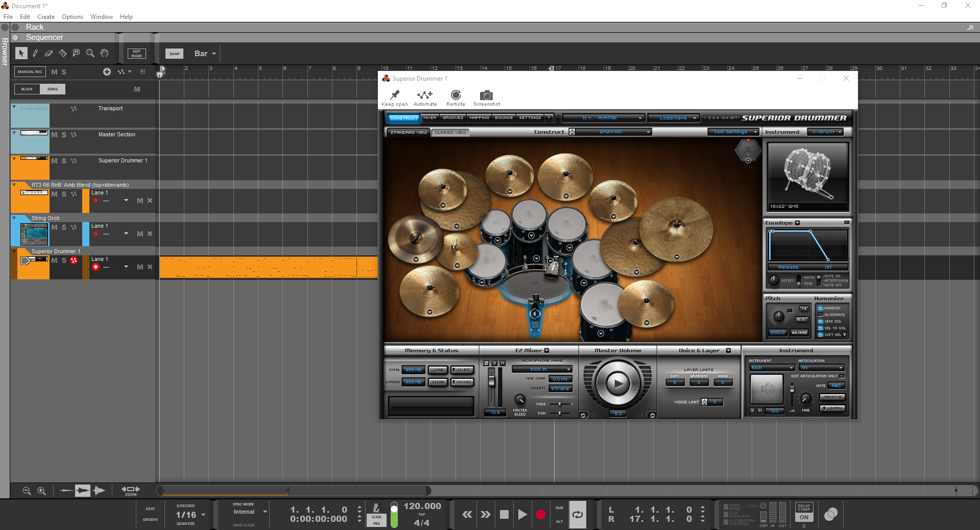
Task: Select the Magnify tool
Action: tap(90, 53)
